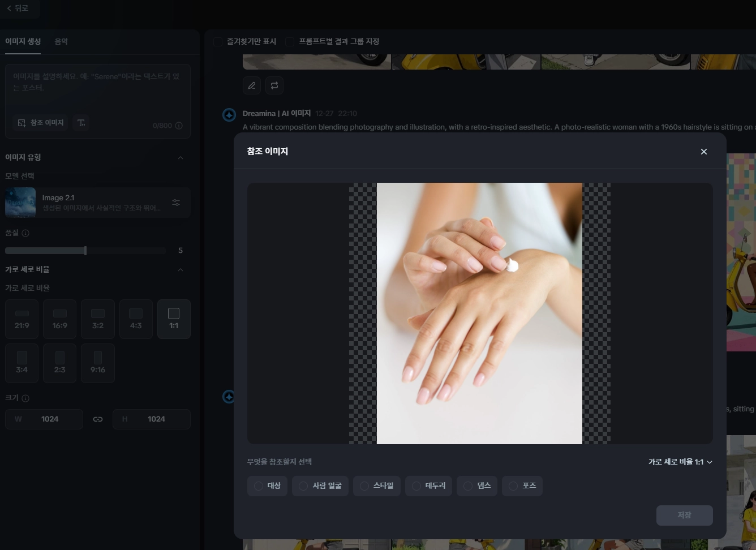Enable 프롬프트별 결과 그룹 지정 checkbox

(290, 42)
